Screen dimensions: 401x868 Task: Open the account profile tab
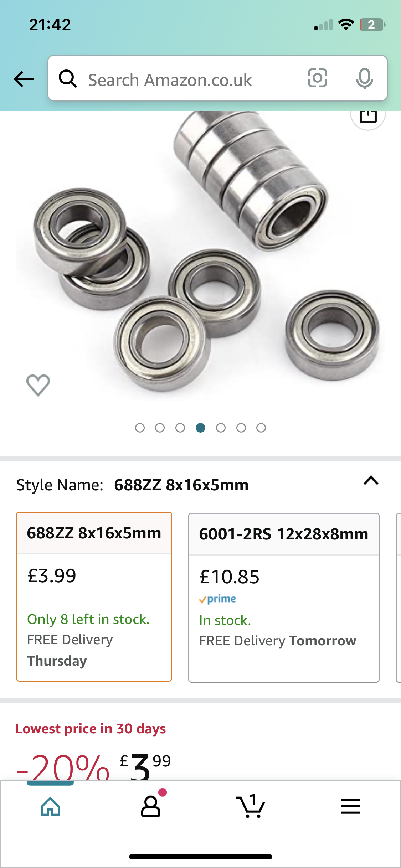click(151, 806)
